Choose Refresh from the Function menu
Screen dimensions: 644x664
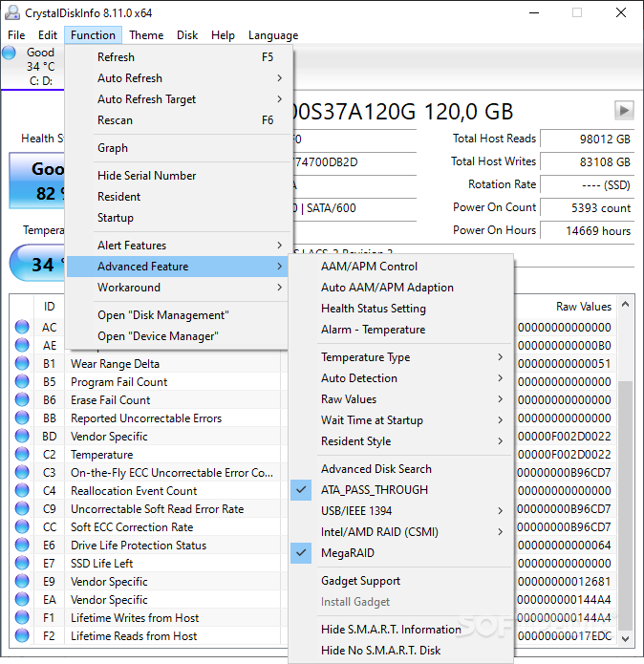click(x=178, y=57)
